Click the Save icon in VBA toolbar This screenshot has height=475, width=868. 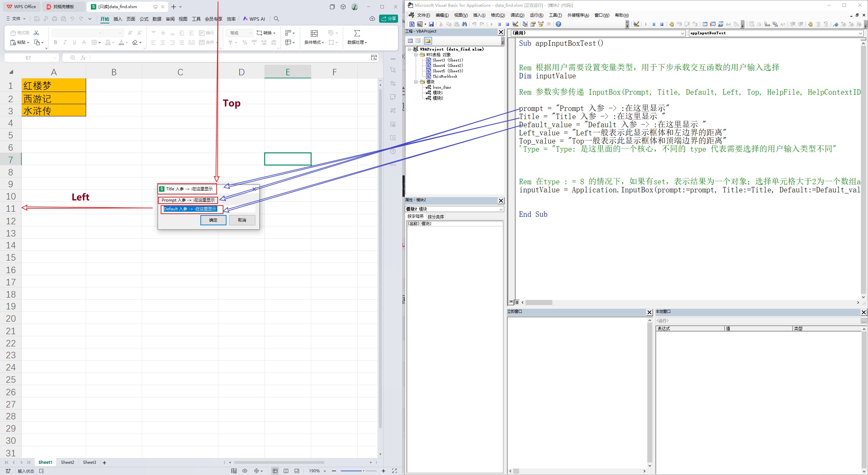[x=431, y=24]
